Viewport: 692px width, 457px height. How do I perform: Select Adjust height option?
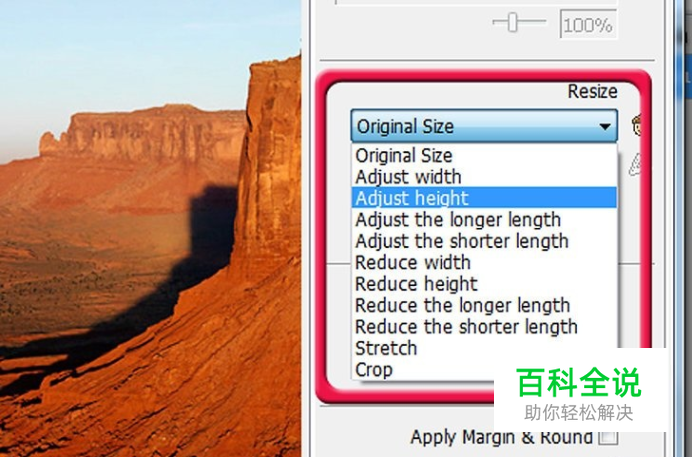(484, 198)
